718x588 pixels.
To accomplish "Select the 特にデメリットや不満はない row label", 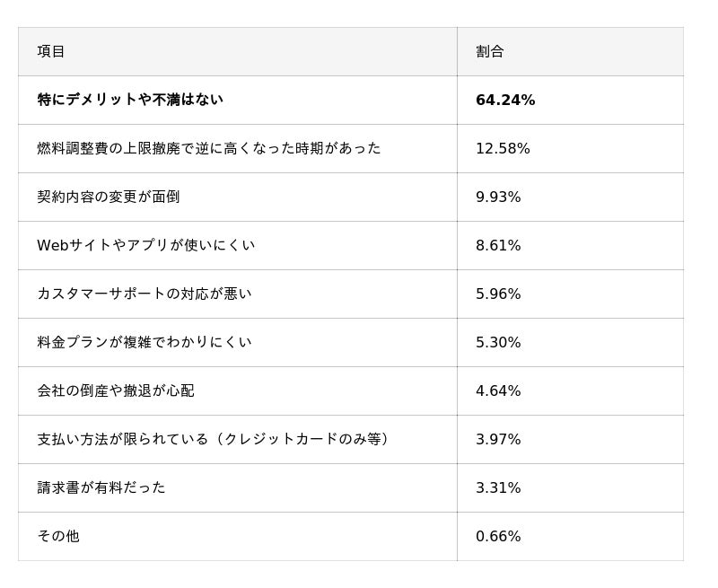I will coord(130,100).
